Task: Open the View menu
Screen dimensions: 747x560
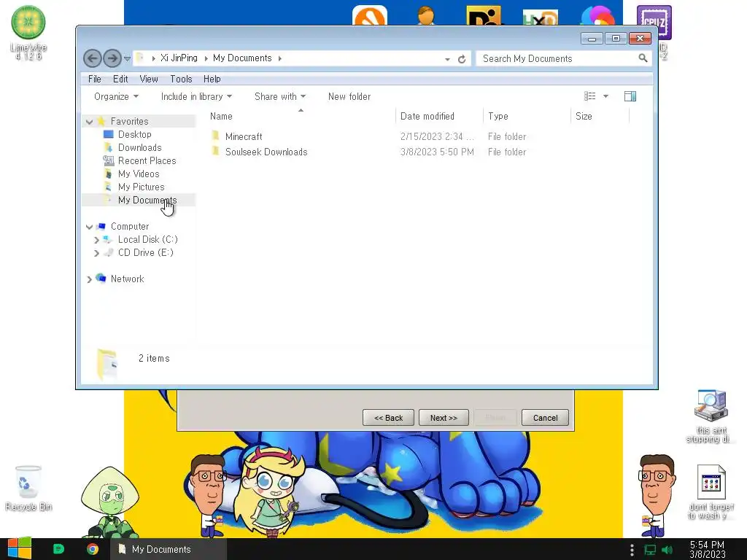Action: 149,79
